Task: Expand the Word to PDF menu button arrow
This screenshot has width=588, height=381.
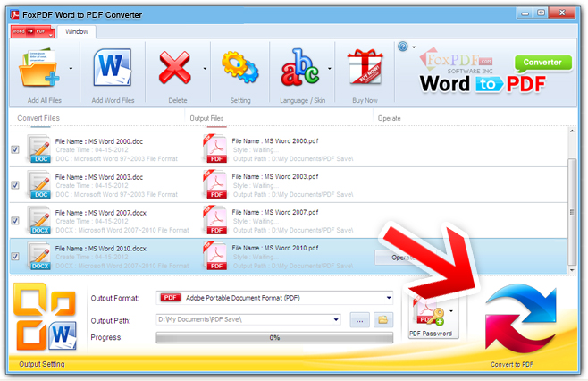Action: (x=50, y=35)
